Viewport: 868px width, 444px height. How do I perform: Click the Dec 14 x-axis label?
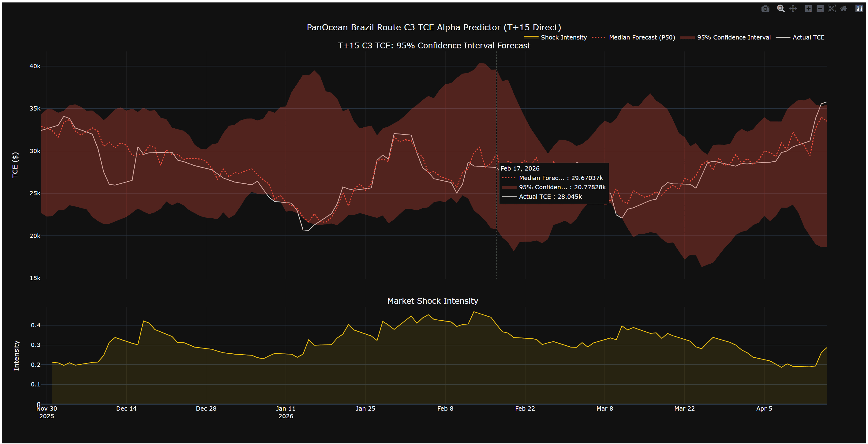click(x=126, y=408)
